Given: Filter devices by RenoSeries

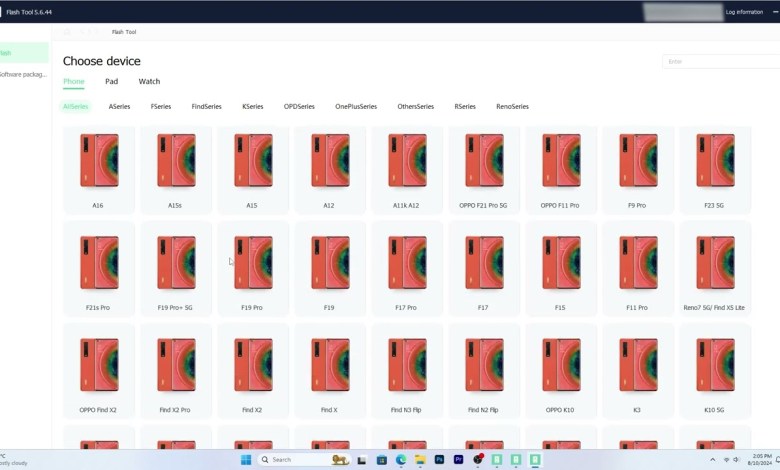Looking at the screenshot, I should (x=512, y=106).
